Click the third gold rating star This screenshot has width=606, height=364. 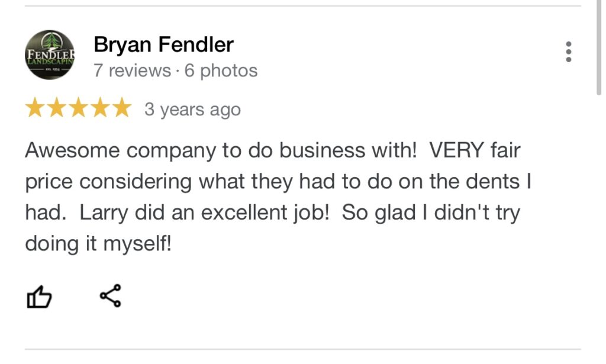click(79, 107)
